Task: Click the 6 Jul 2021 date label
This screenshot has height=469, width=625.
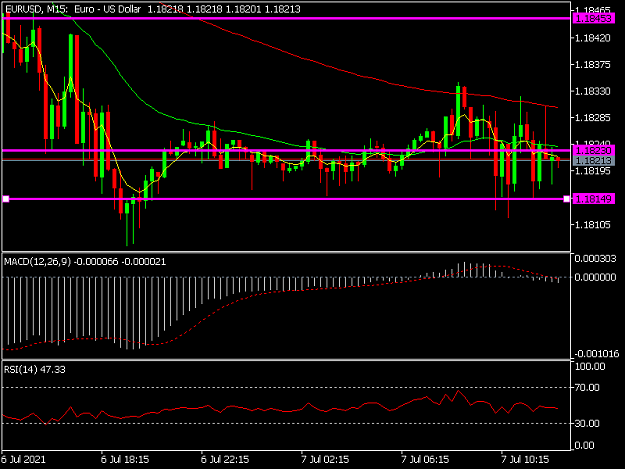Action: tap(23, 459)
